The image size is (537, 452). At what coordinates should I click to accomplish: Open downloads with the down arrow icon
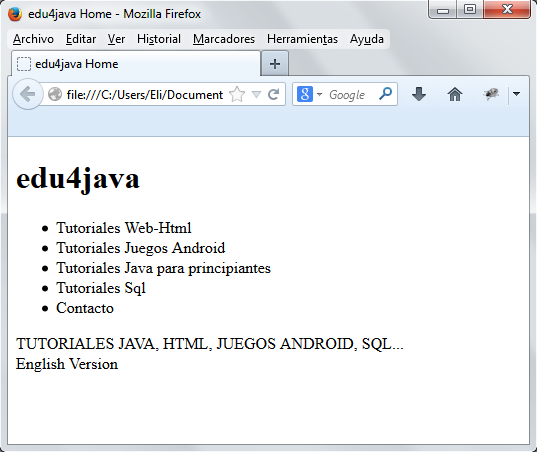coord(419,94)
